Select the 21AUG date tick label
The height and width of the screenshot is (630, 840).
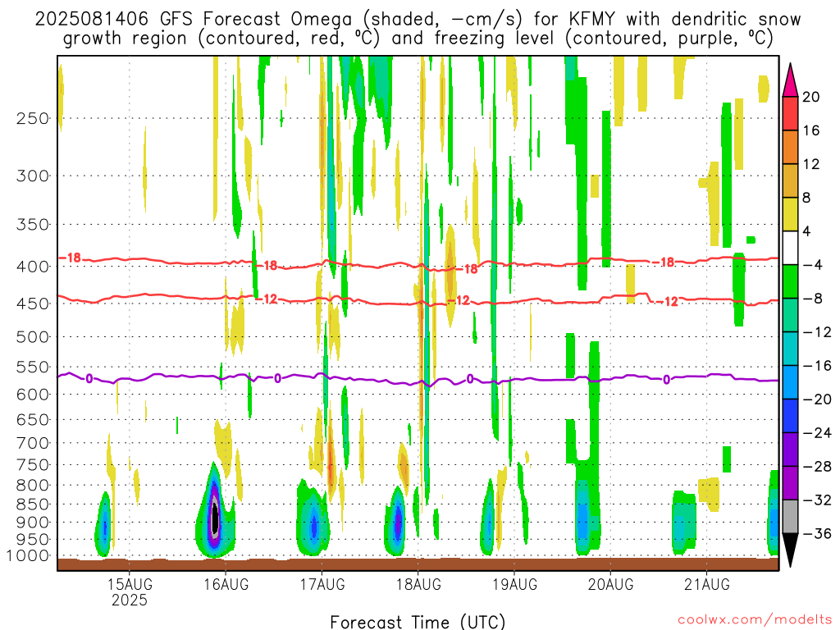706,583
